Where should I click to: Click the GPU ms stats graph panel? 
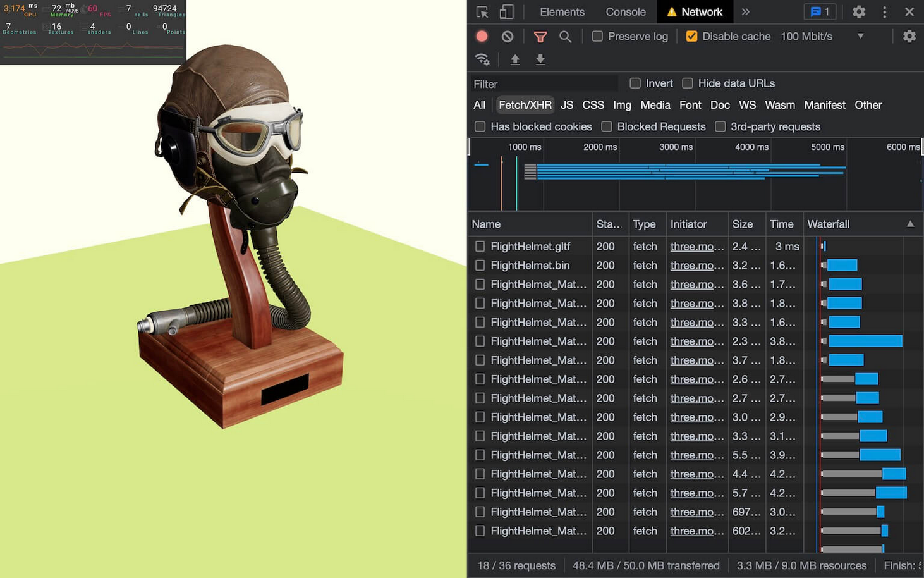93,32
